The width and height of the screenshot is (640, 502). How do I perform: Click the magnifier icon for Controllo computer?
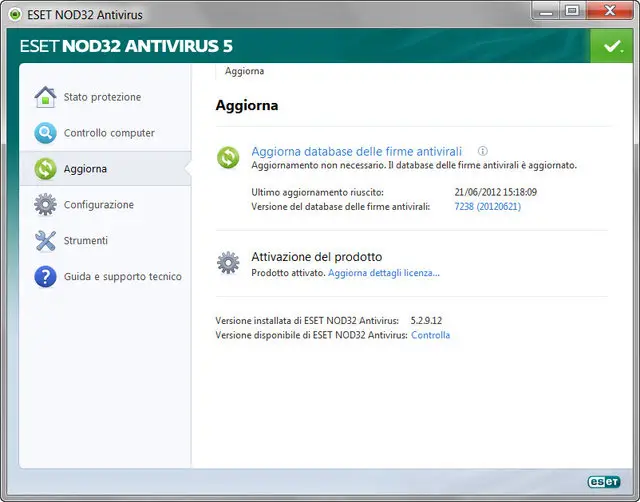point(45,133)
